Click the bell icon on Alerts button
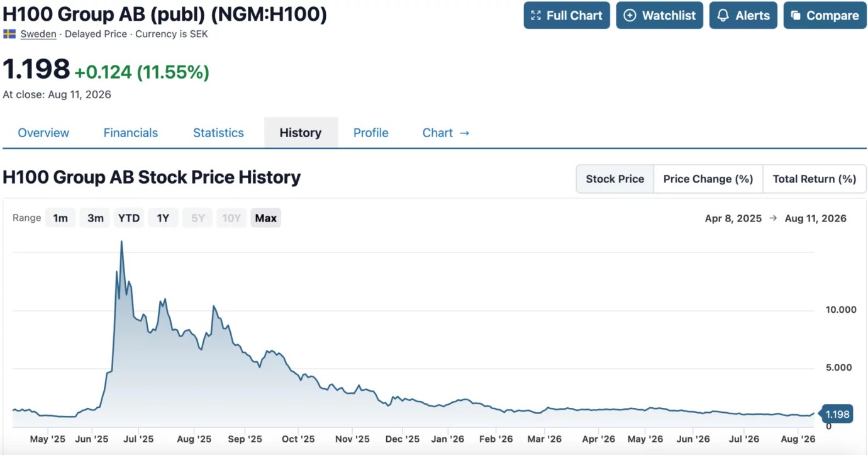 (723, 16)
